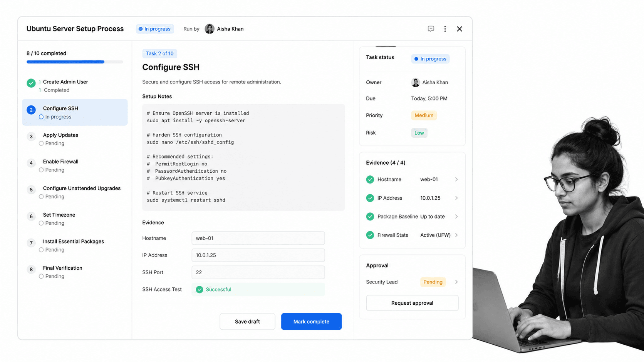Screen dimensions: 644x362
Task: Click the blue dot in header In progress badge
Action: click(141, 29)
